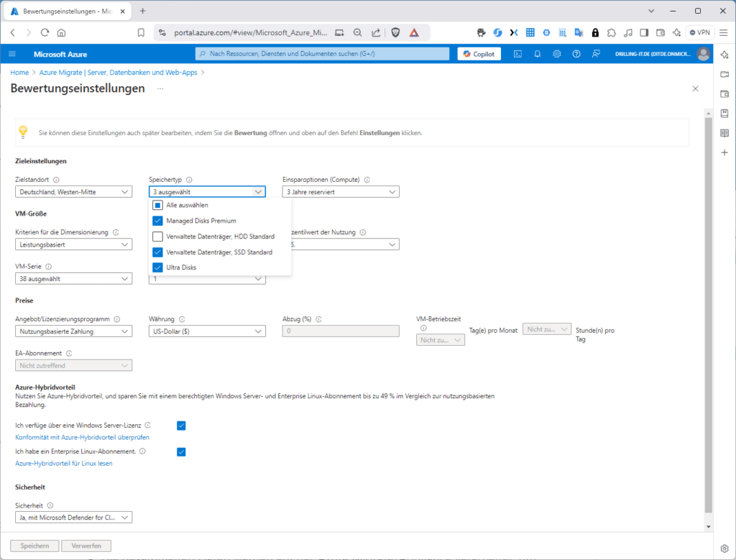Open Konformität mit Azure-Hybridvorteil überprüfen link
The width and height of the screenshot is (736, 560).
pyautogui.click(x=82, y=438)
